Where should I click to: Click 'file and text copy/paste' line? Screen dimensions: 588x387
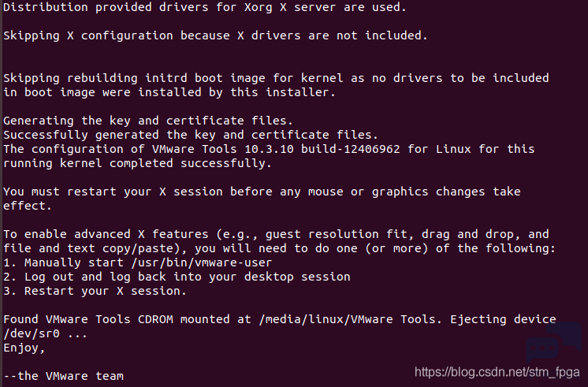pos(279,248)
